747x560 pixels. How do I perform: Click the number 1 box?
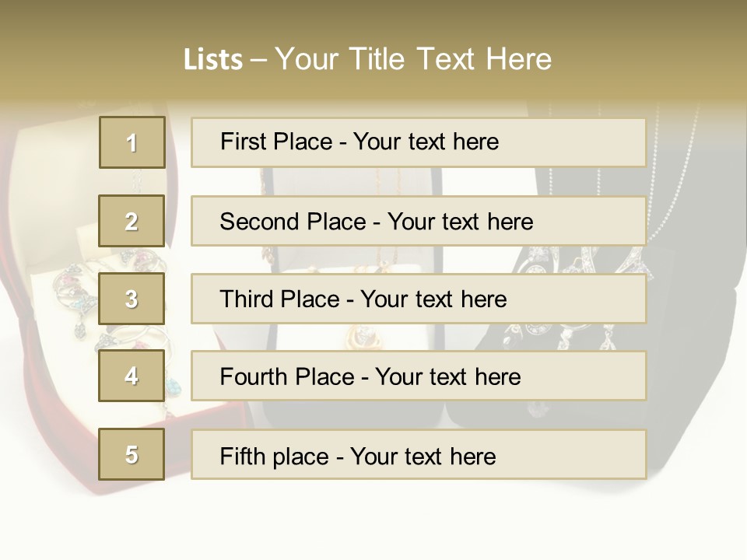132,142
